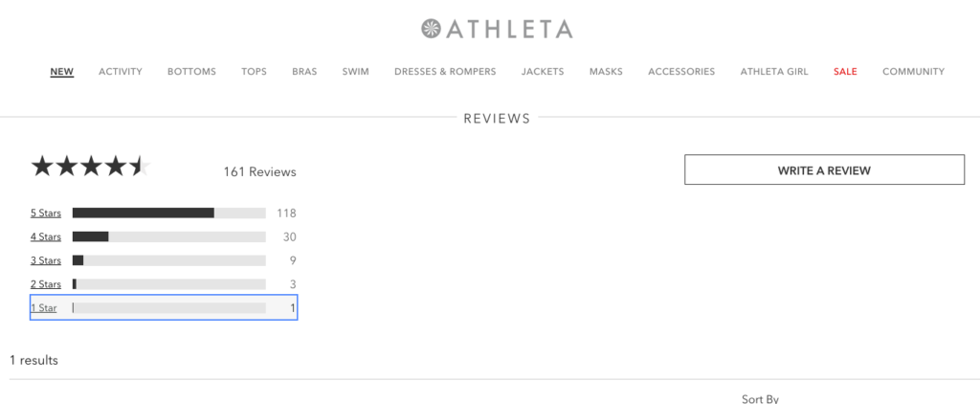Open the SWIM category
The image size is (980, 404).
(x=355, y=72)
